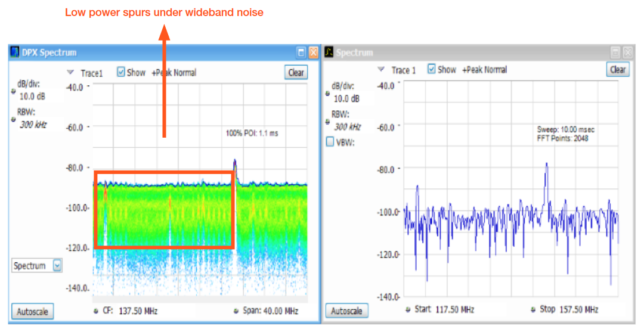The image size is (644, 329).
Task: Click the Start frequency knob icon
Action: [408, 310]
